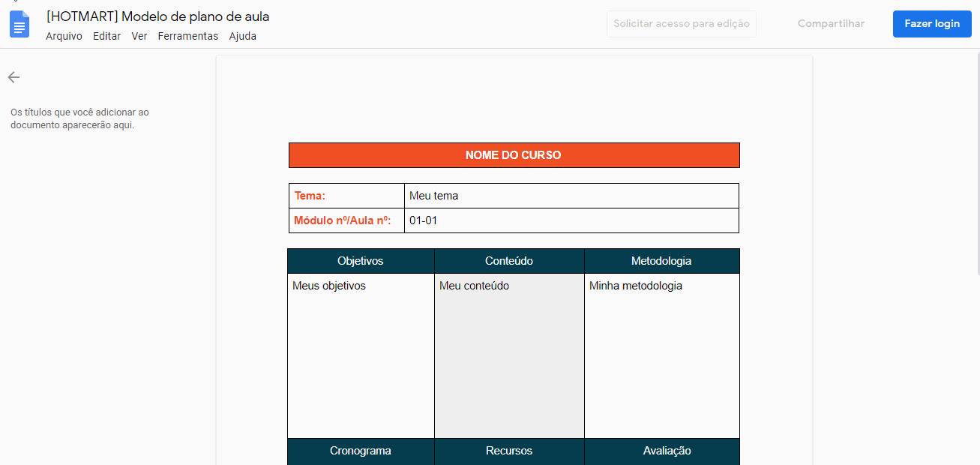
Task: Open the Editar menu
Action: [x=106, y=36]
